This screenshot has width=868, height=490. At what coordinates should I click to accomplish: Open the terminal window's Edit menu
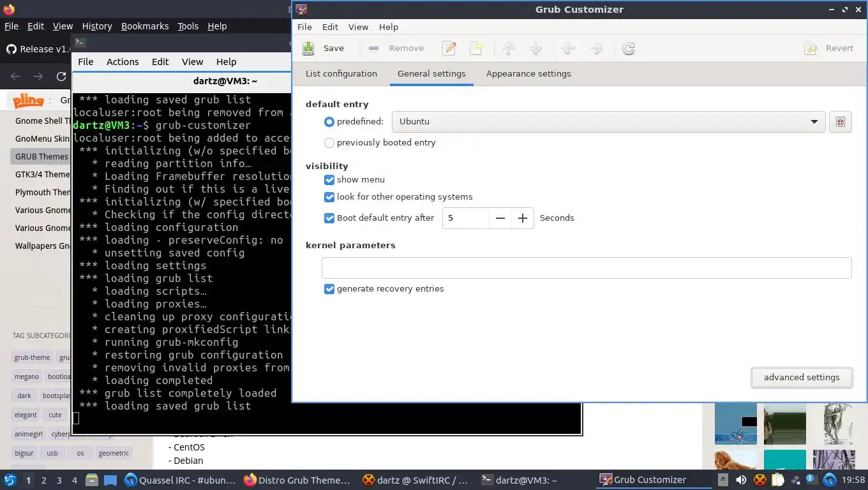[160, 62]
